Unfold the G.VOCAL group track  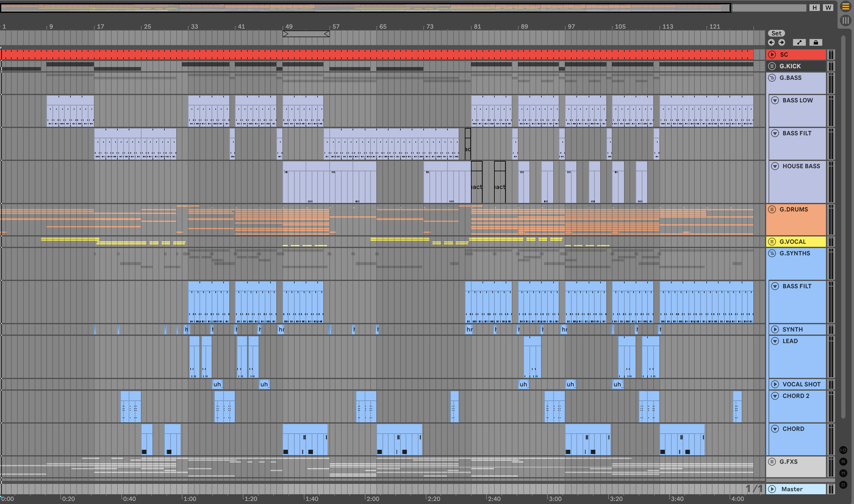(x=772, y=242)
